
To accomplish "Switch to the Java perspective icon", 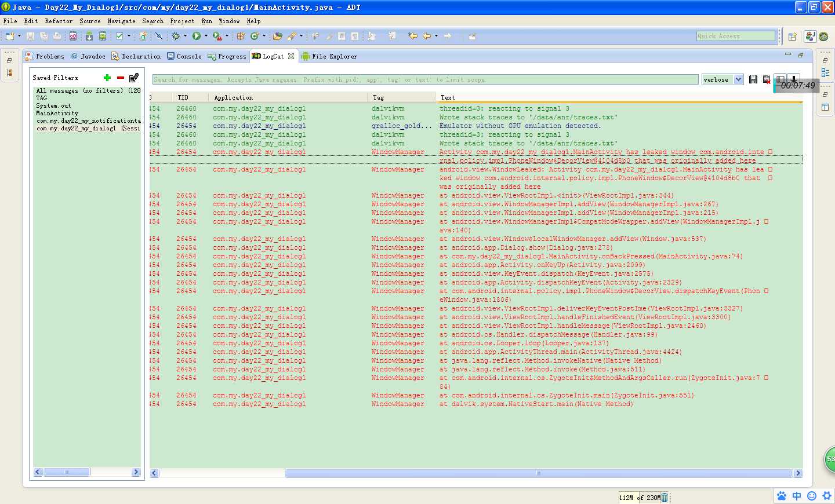I will 810,36.
